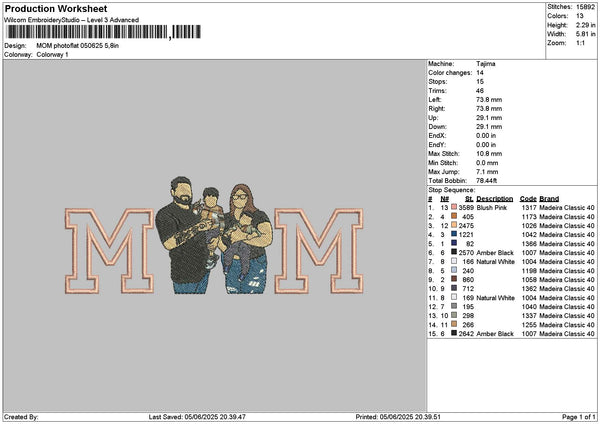Click the Total Bobbin value '78.44ft'

coord(486,181)
